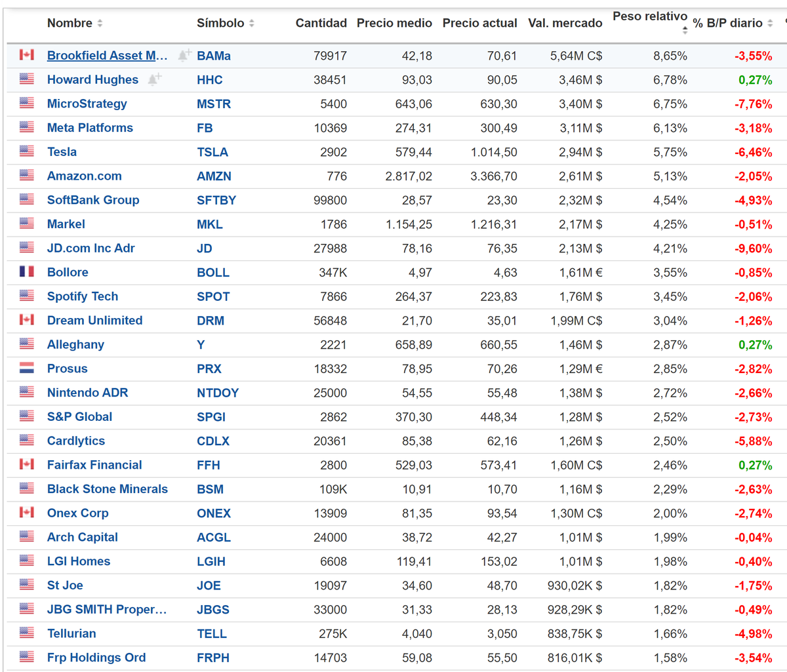The width and height of the screenshot is (787, 672).
Task: Click the PRX symbol
Action: click(209, 369)
